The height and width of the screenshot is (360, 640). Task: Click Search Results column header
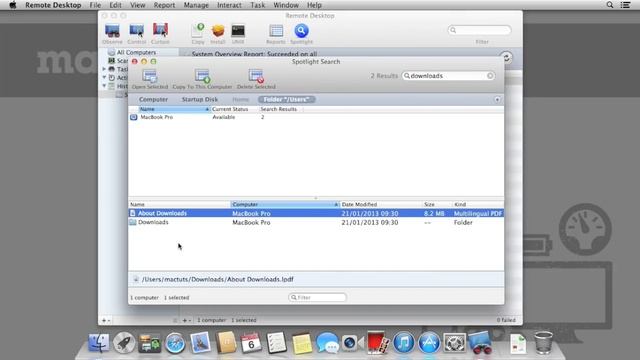(281, 109)
